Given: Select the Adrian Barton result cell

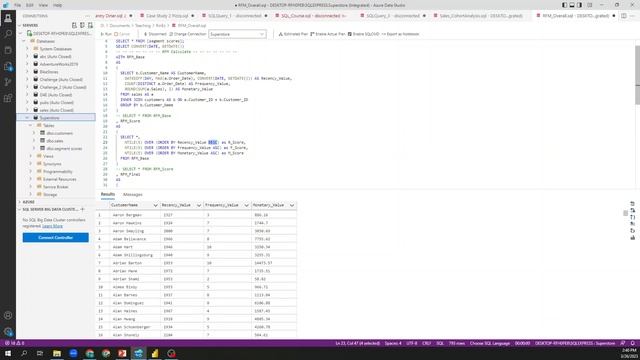Looking at the screenshot, I should tap(135, 263).
